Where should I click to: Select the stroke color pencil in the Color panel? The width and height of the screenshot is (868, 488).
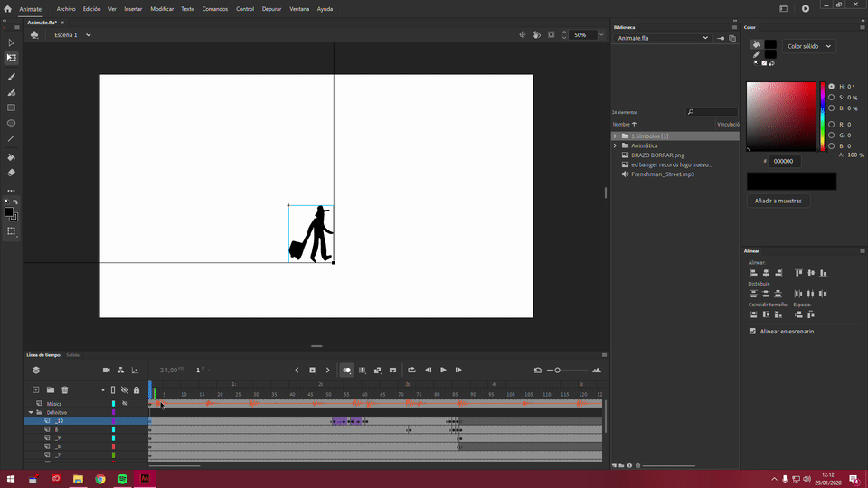756,54
